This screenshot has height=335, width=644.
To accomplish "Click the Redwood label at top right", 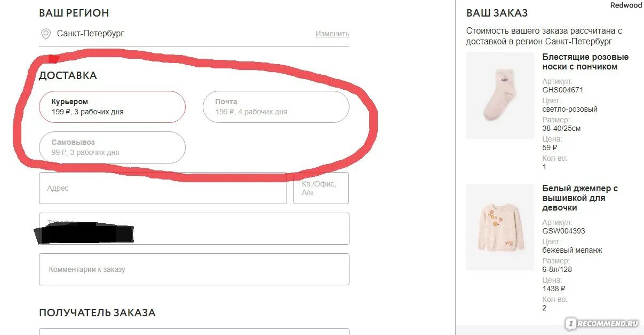I will [x=626, y=5].
